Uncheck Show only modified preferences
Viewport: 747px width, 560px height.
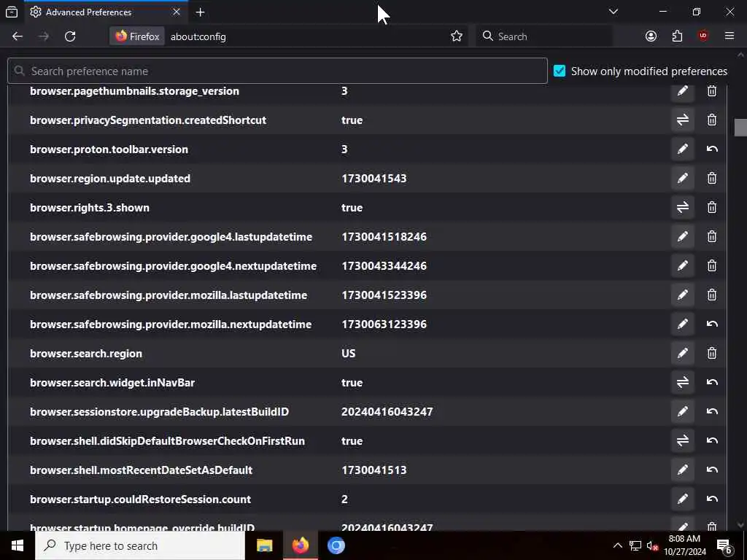[560, 71]
